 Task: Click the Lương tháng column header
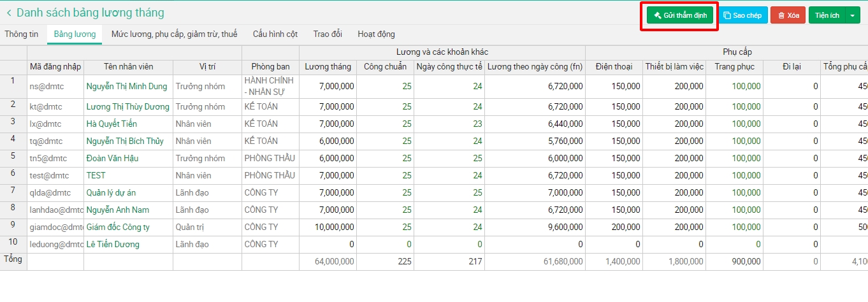coord(328,67)
